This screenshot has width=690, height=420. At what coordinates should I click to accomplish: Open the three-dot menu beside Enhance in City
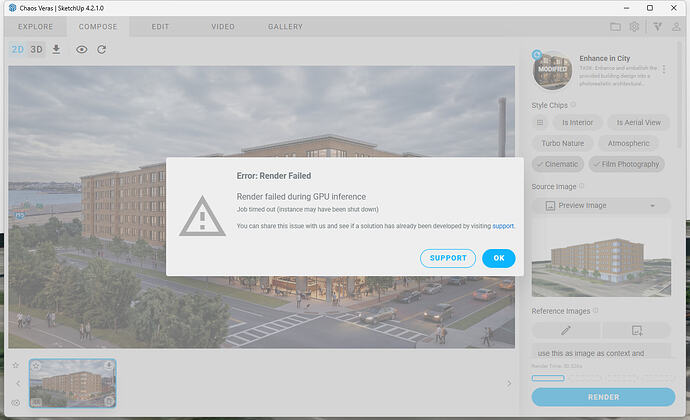pos(664,69)
